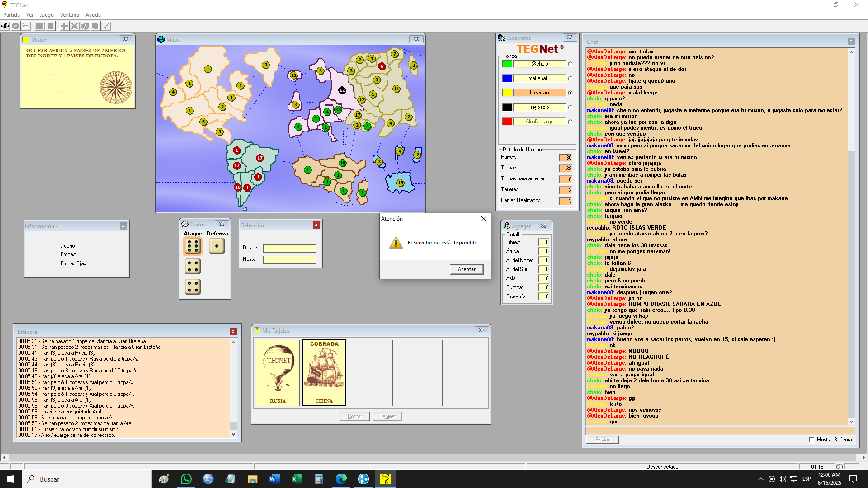The height and width of the screenshot is (488, 868).
Task: Click the middle attack die in Dados
Action: click(193, 267)
